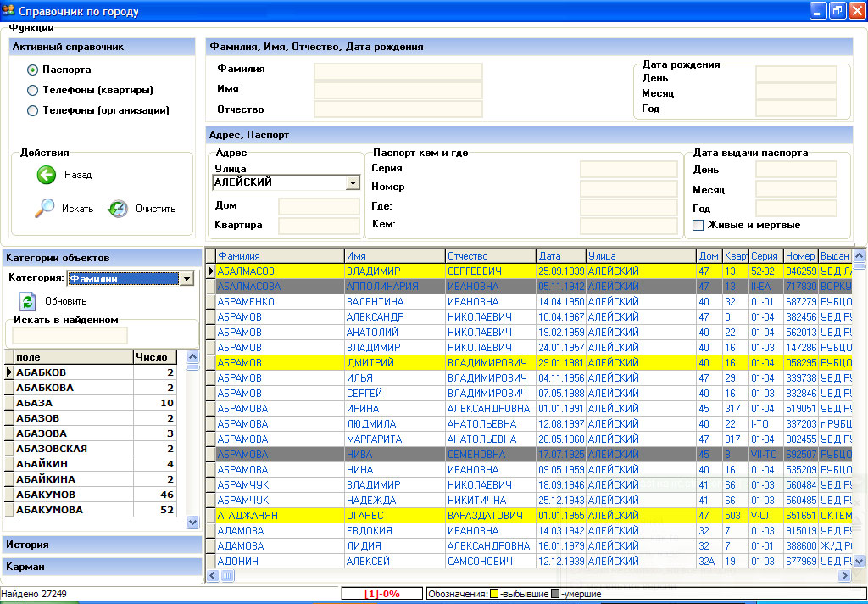Expand the История panel
This screenshot has height=604, width=868.
[x=102, y=545]
